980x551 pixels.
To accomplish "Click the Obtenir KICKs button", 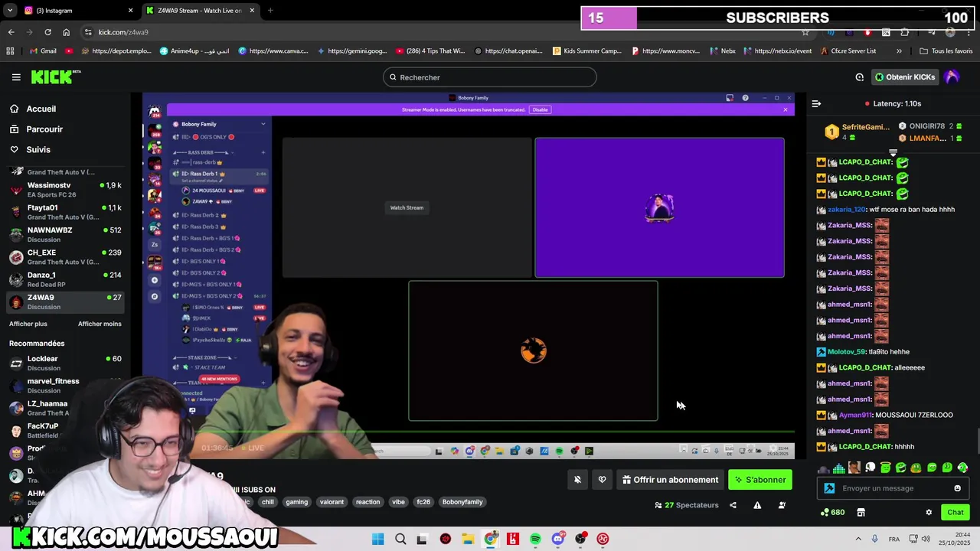I will [905, 77].
